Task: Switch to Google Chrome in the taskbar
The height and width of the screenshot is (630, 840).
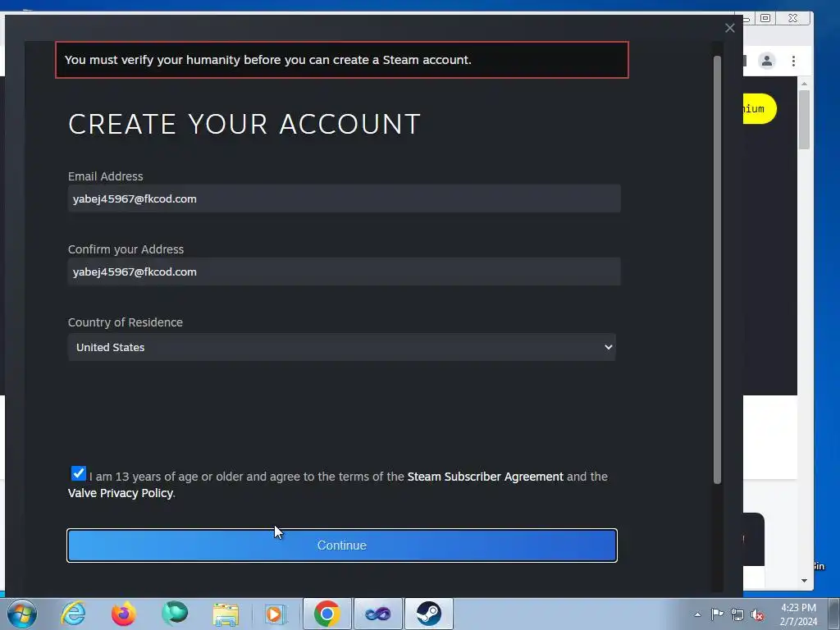Action: point(326,614)
